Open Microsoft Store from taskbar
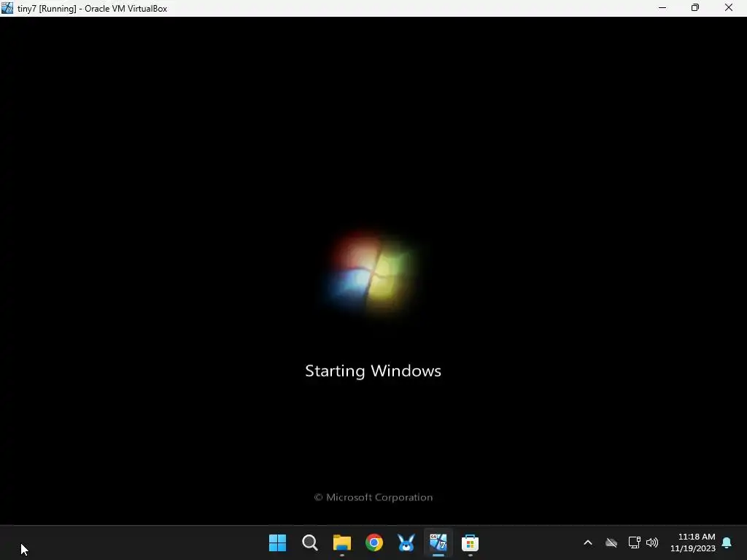The image size is (747, 560). pos(470,542)
